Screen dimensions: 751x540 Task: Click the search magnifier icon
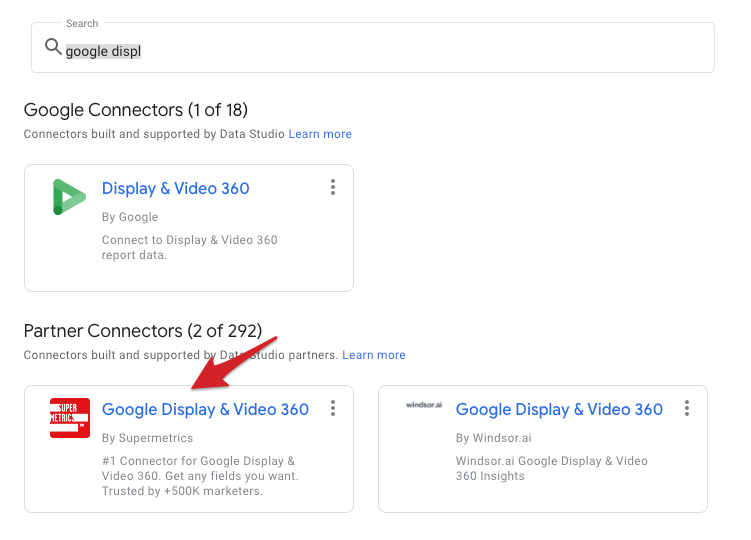point(53,47)
